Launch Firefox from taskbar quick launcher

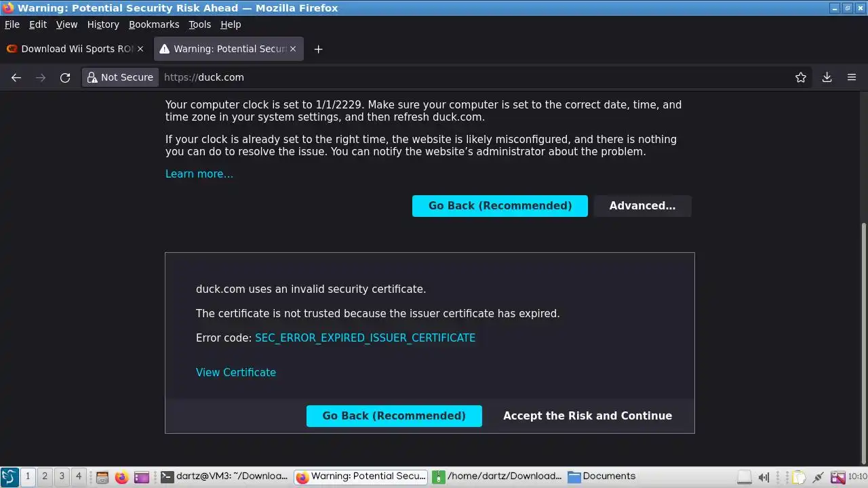pos(121,477)
